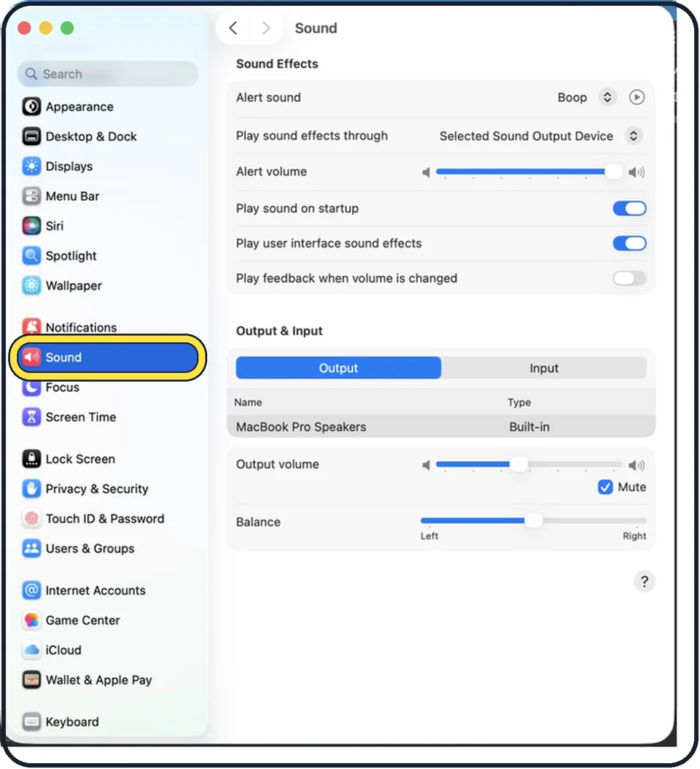Open Selected Sound Output Device dropdown
The height and width of the screenshot is (769, 700).
click(634, 136)
